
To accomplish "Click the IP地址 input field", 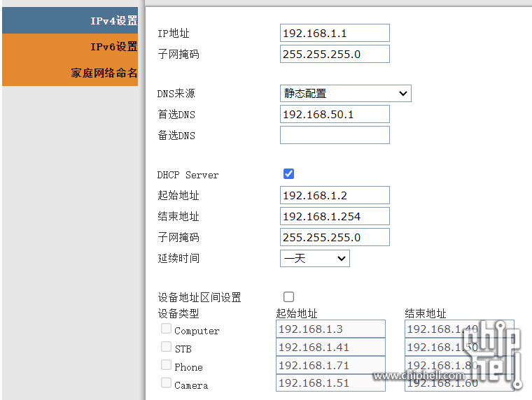I will 335,33.
